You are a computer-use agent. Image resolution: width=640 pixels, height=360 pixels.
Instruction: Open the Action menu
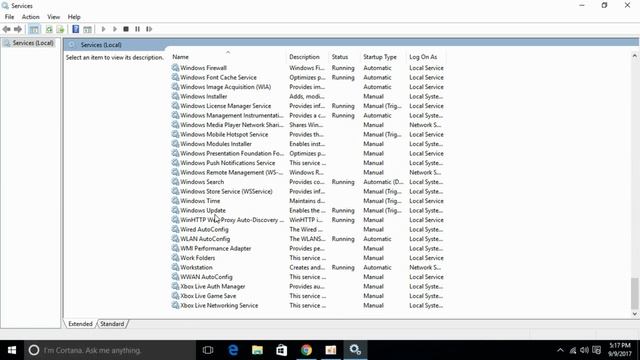31,17
